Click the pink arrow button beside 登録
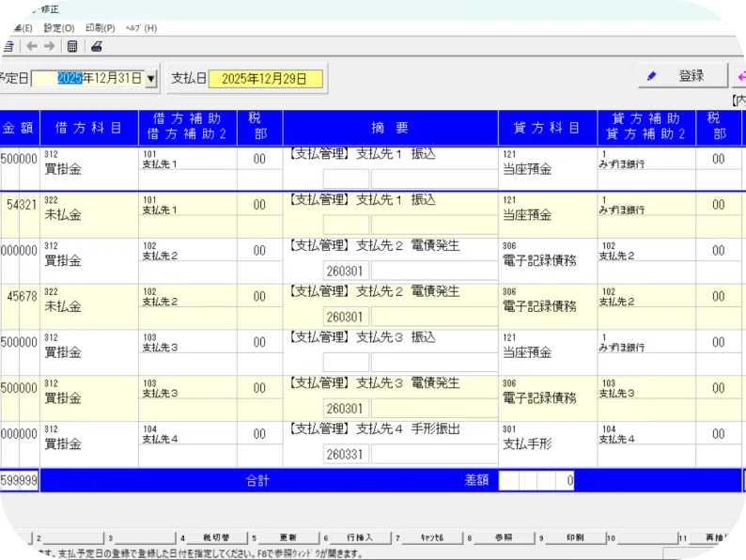This screenshot has width=746, height=560. [x=739, y=76]
